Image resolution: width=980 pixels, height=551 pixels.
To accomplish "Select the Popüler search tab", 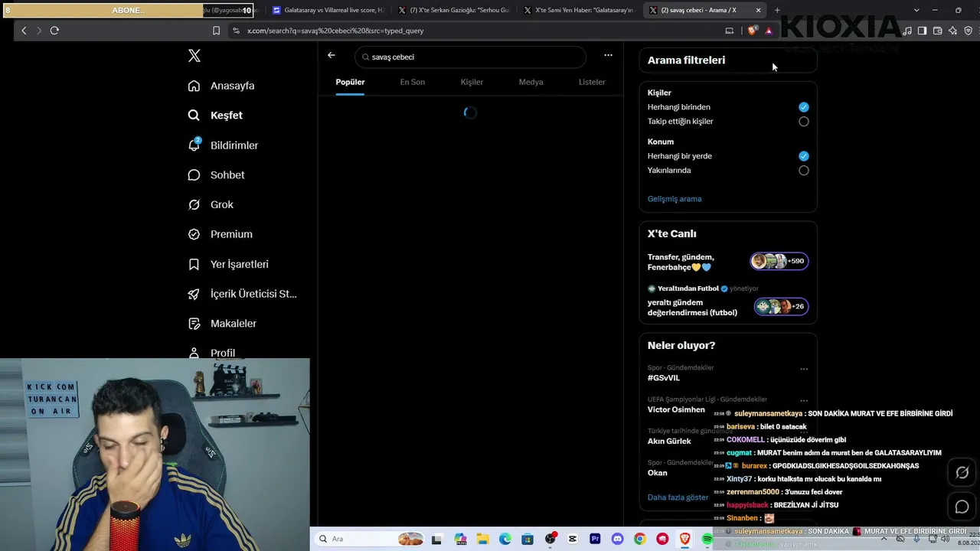I will 350,82.
